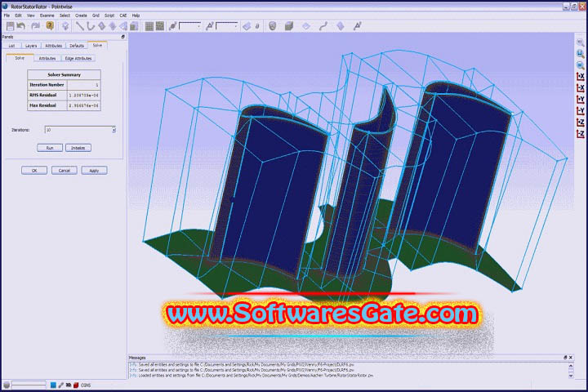Screen dimensions: 588x392
Task: Switch to the top-row Attributes panel tab
Action: [54, 46]
